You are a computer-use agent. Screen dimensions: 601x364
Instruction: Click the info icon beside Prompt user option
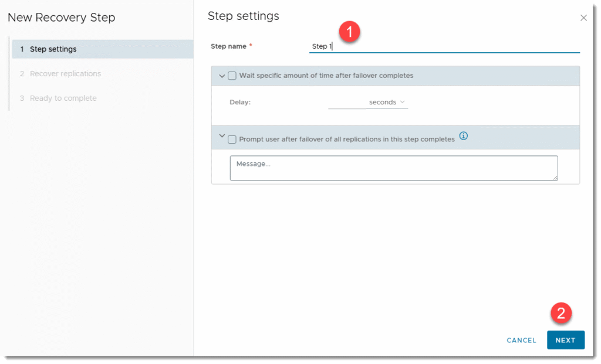click(x=463, y=136)
